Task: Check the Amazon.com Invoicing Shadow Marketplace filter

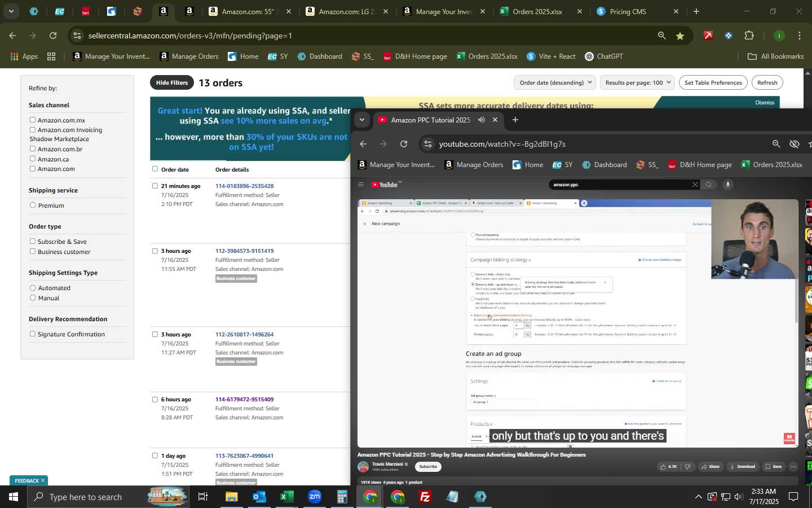Action: coord(33,129)
